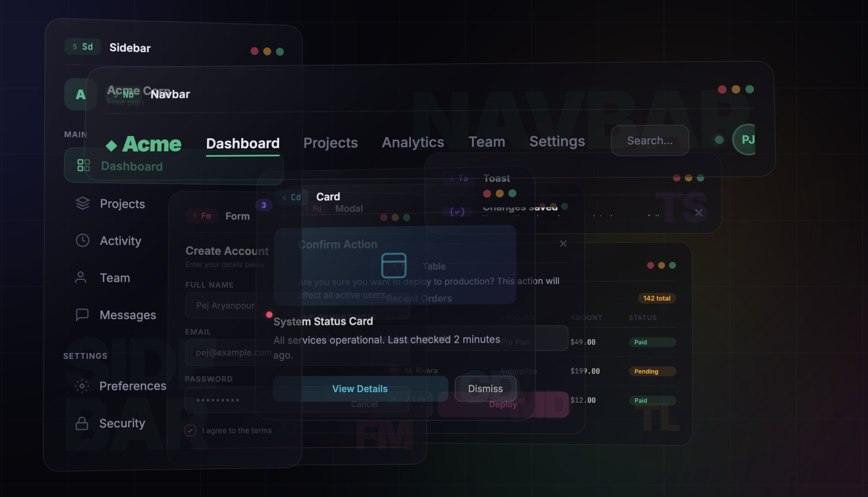Image resolution: width=868 pixels, height=497 pixels.
Task: Click the green window dot on Table window
Action: pos(672,265)
